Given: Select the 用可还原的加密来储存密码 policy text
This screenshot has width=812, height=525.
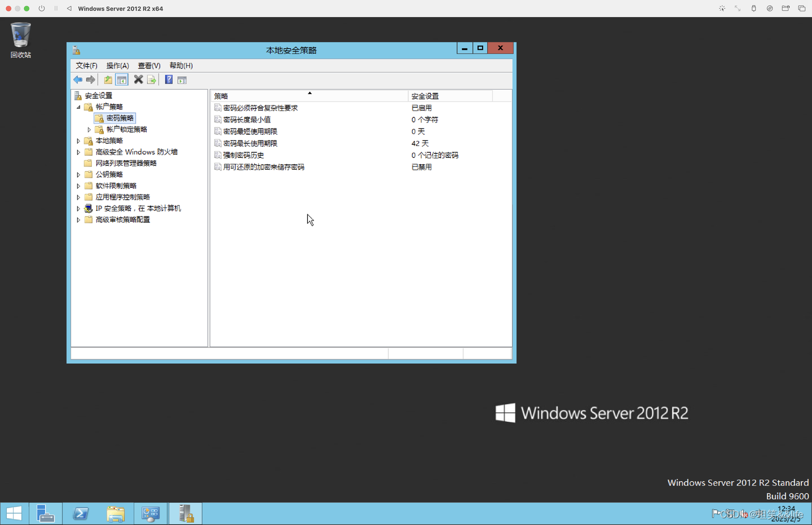Looking at the screenshot, I should tap(264, 167).
